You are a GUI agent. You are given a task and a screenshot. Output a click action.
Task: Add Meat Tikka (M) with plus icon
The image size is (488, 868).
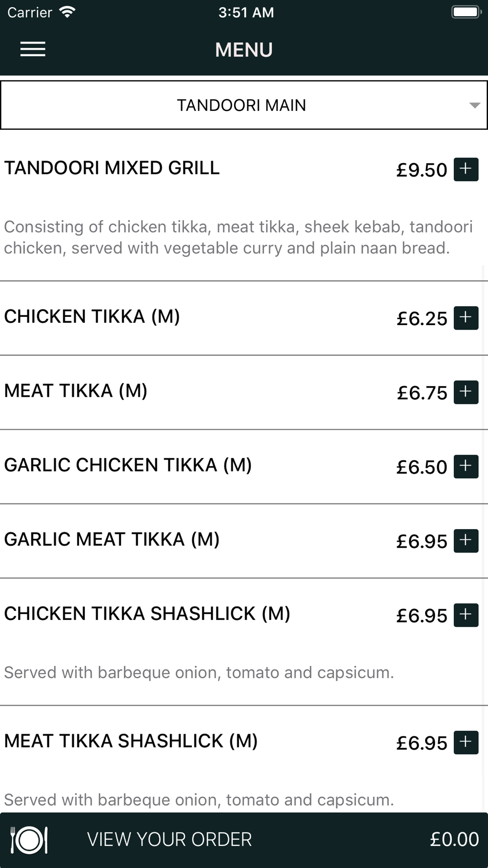pos(466,392)
